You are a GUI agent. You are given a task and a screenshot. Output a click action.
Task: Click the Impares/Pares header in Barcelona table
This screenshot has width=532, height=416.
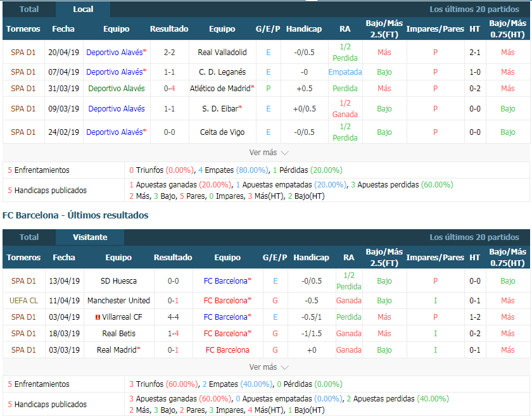(435, 257)
